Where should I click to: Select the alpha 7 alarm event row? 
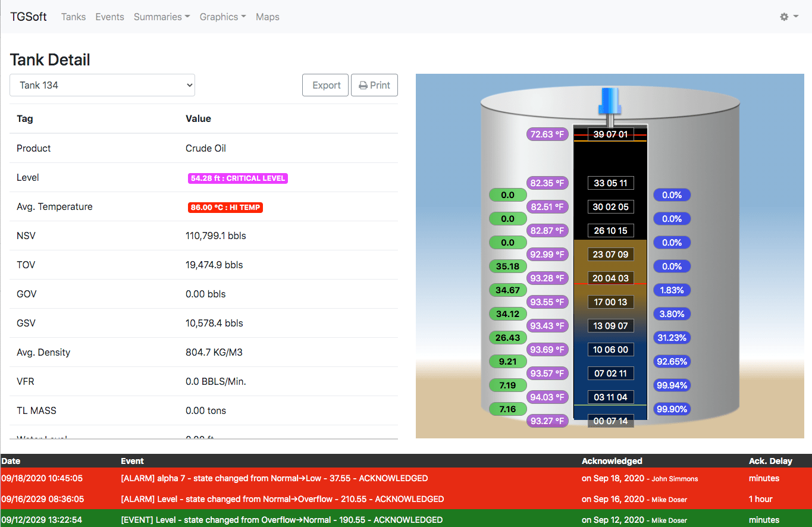pos(274,478)
